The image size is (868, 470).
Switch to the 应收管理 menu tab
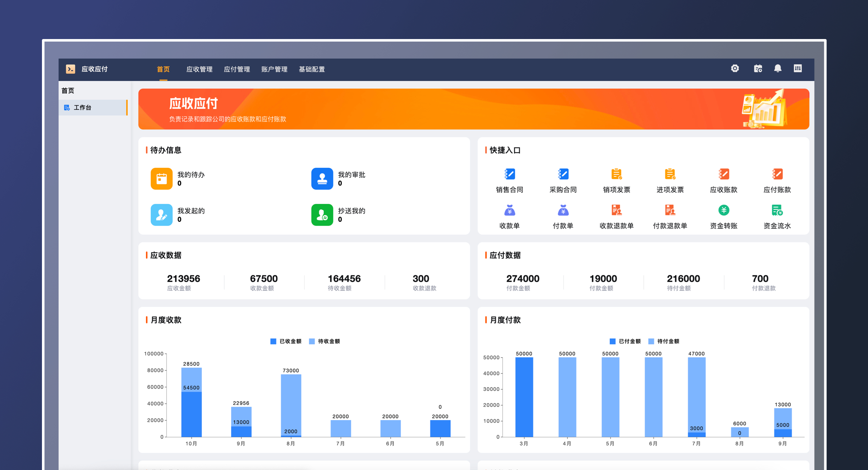[x=199, y=69]
